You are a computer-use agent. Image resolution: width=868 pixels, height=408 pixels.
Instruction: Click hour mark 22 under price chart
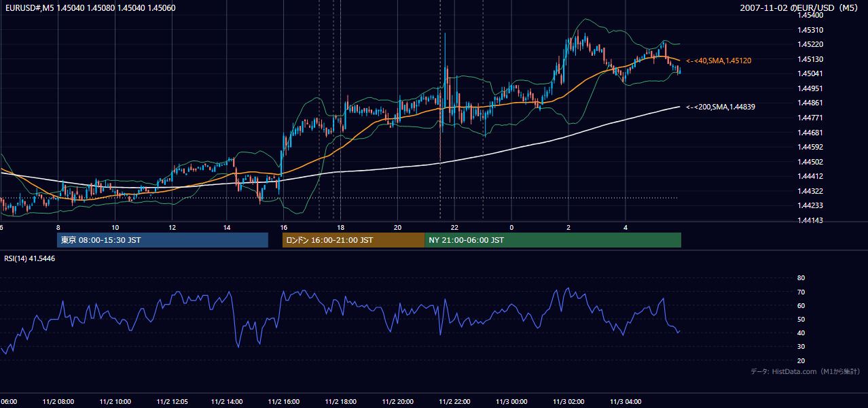(454, 227)
